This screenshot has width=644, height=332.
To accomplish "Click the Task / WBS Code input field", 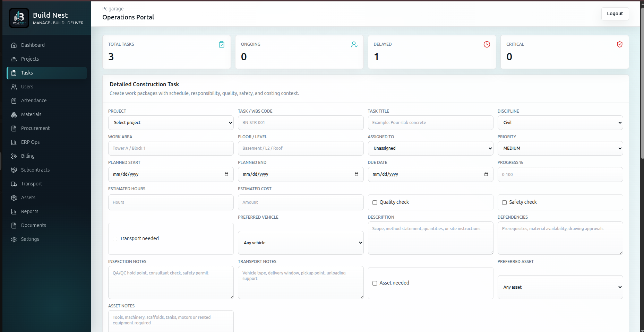I will coord(301,123).
